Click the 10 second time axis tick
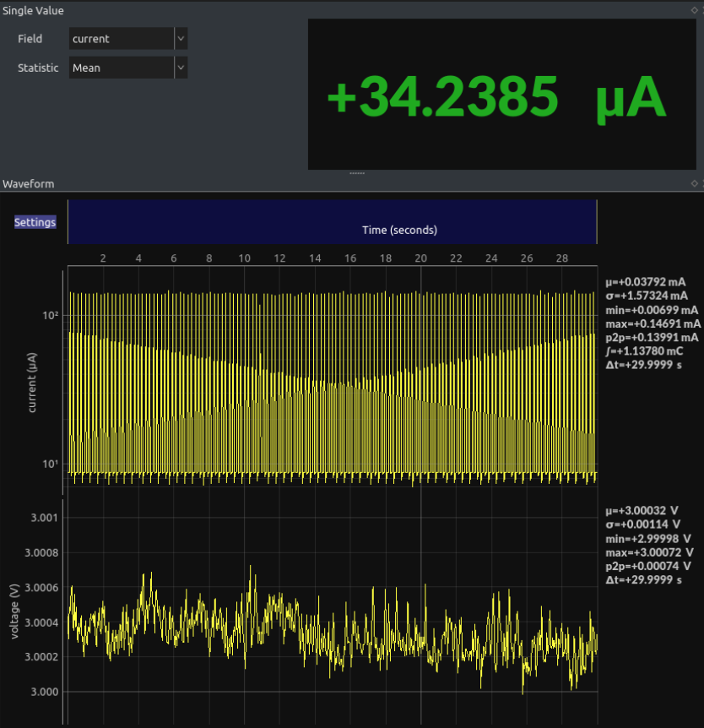704x728 pixels. click(244, 258)
